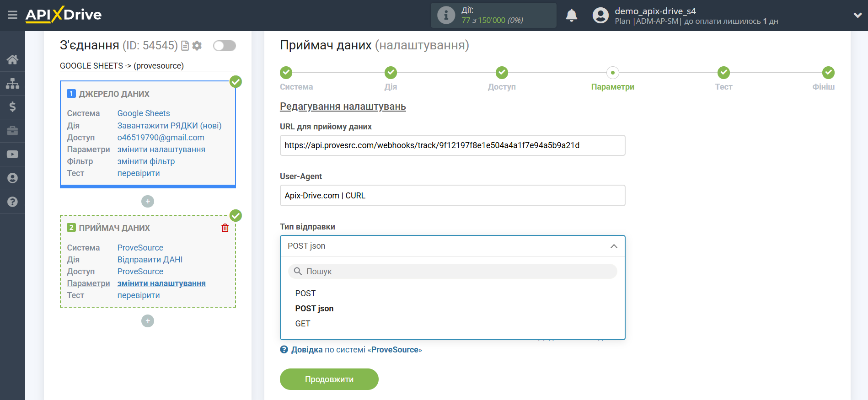Click the notifications bell icon
The image size is (868, 400).
[571, 15]
